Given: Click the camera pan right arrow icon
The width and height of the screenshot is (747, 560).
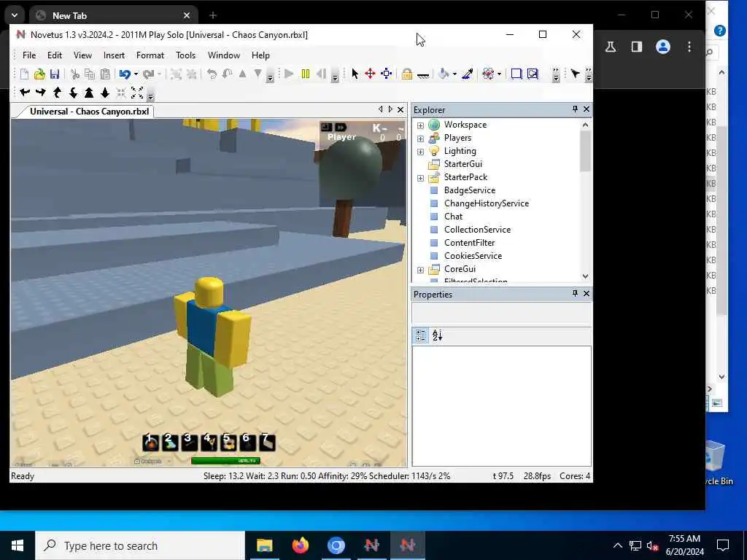Looking at the screenshot, I should click(41, 93).
